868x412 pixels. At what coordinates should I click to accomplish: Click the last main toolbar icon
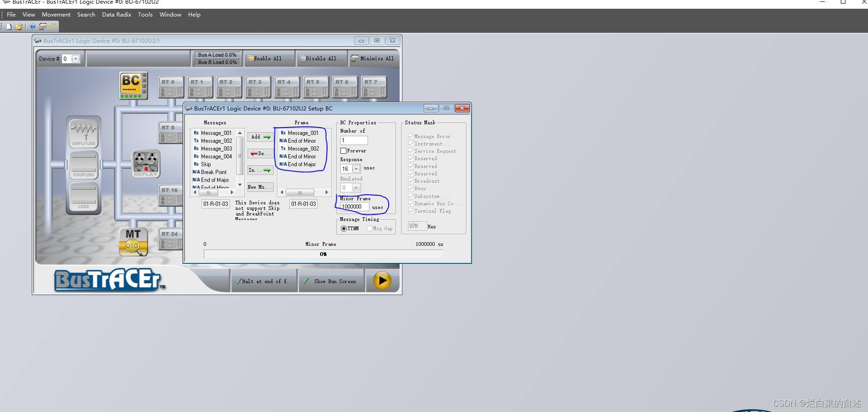53,27
